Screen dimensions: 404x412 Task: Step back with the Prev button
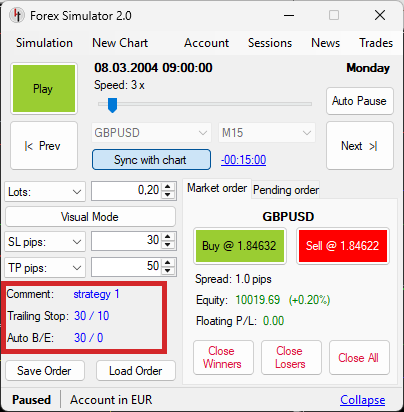click(x=44, y=146)
